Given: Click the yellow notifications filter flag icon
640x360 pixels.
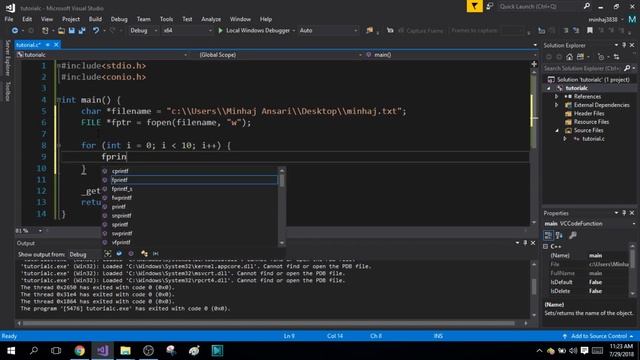Looking at the screenshot, I should point(474,6).
